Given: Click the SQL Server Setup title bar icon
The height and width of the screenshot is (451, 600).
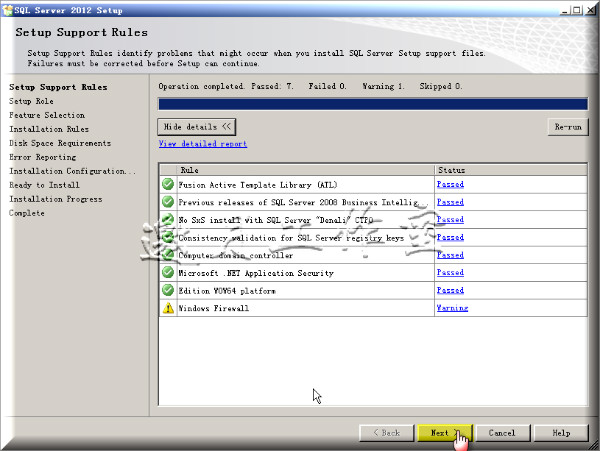Looking at the screenshot, I should point(7,10).
